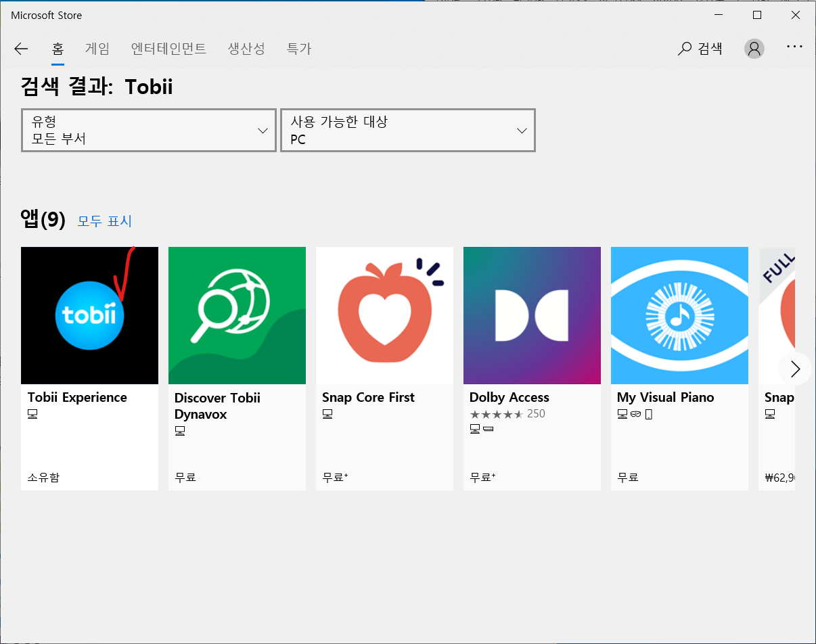The width and height of the screenshot is (816, 644).
Task: Open the Dolby Access app thumbnail
Action: [532, 315]
